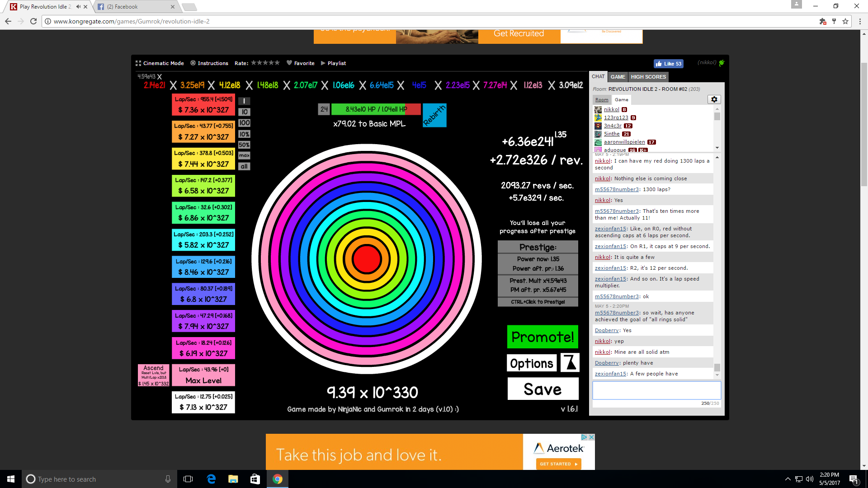Open File Explorer from the taskbar
This screenshot has height=488, width=868.
pos(233,479)
